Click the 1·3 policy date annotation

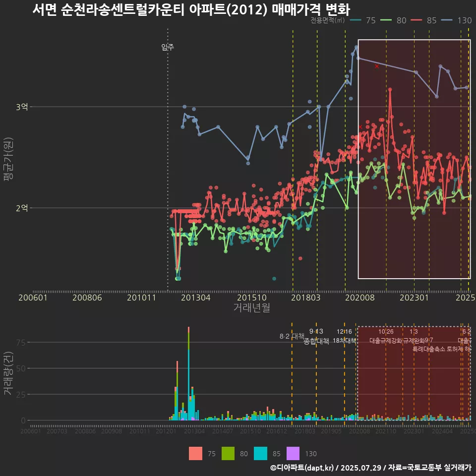pos(414,332)
